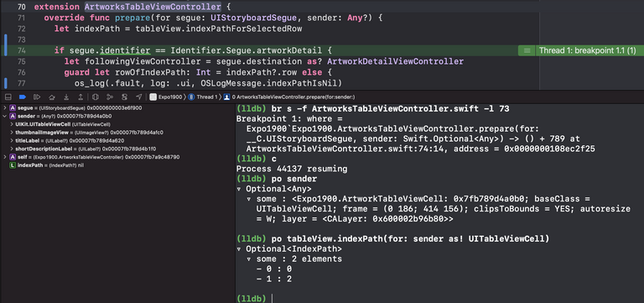
Task: Open the Simulate Location arrow icon
Action: [139, 97]
